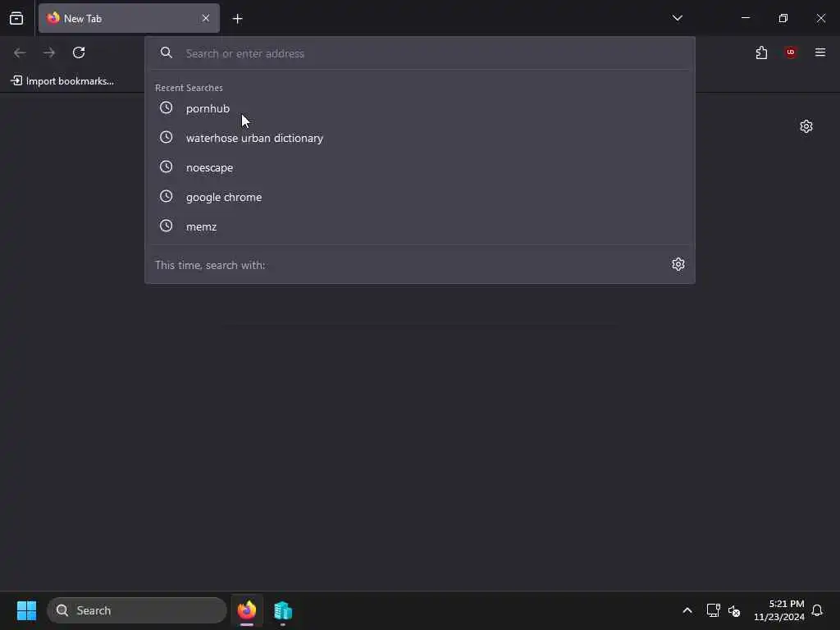Viewport: 840px width, 630px height.
Task: Go back one page
Action: (x=20, y=52)
